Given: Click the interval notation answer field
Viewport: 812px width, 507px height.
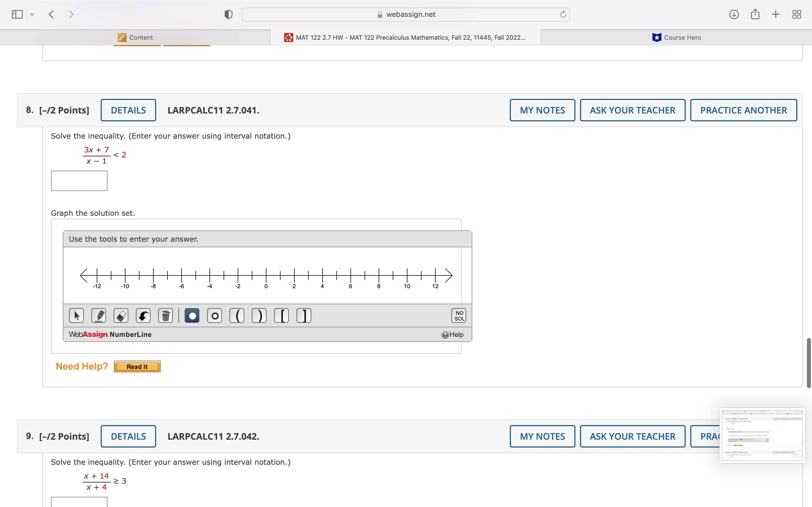Looking at the screenshot, I should click(79, 180).
